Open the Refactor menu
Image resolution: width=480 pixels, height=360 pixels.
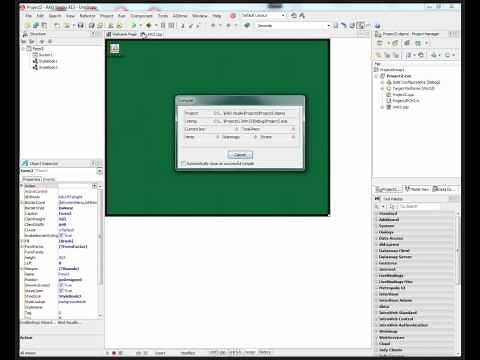click(88, 16)
